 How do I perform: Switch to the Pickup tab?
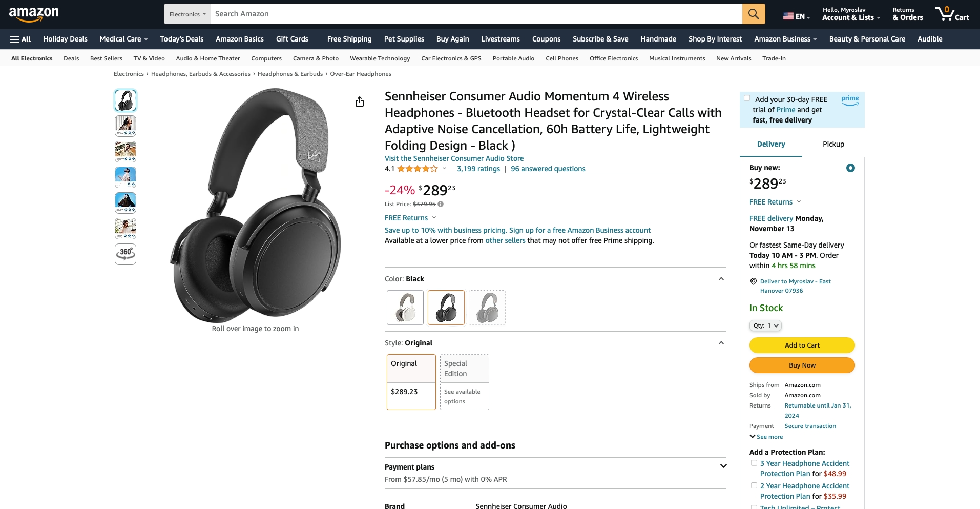point(833,144)
